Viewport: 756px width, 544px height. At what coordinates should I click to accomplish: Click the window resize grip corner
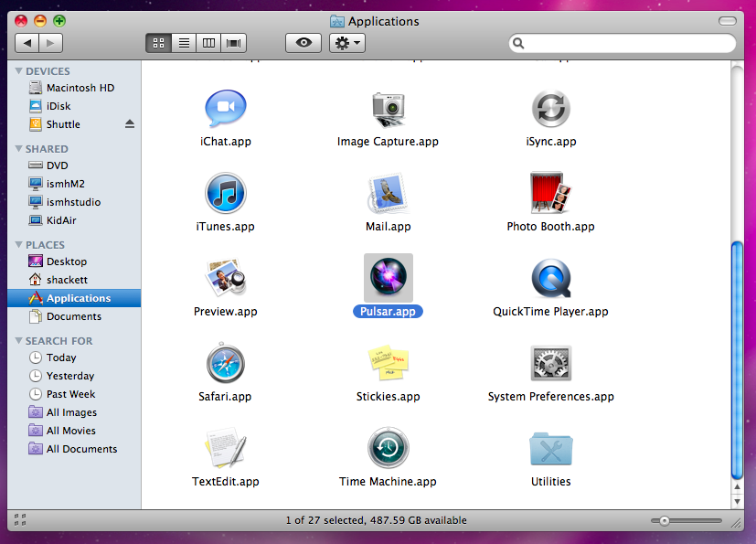[x=736, y=523]
